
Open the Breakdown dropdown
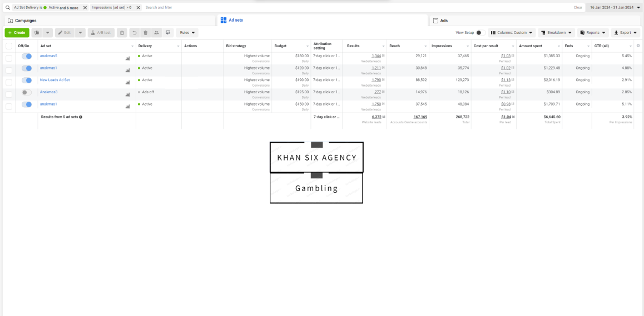click(557, 32)
